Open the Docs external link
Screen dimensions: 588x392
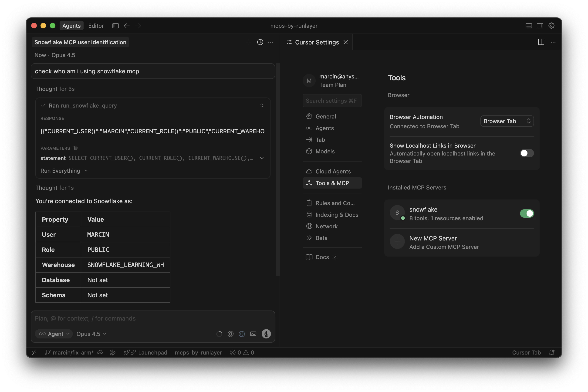[x=332, y=257]
